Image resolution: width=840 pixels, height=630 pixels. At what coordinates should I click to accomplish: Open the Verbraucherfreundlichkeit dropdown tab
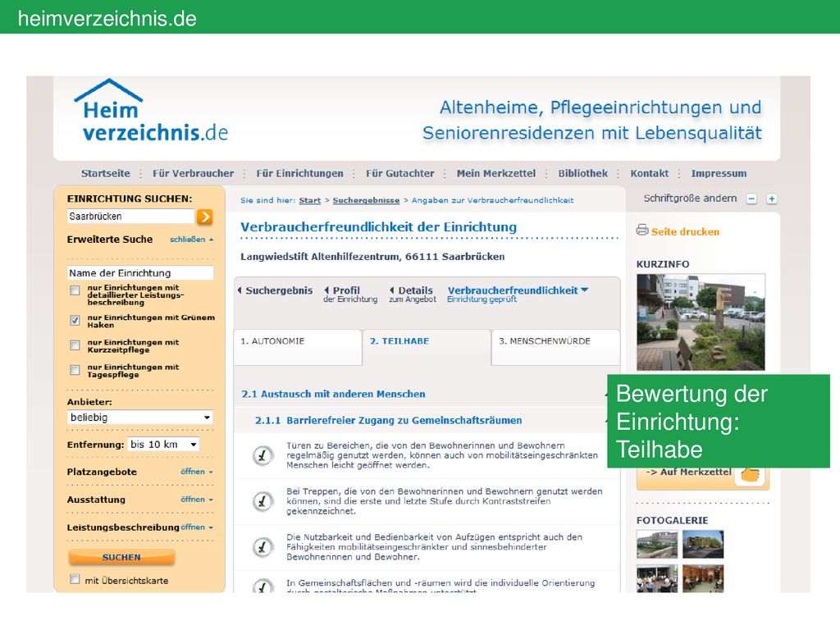coord(518,294)
